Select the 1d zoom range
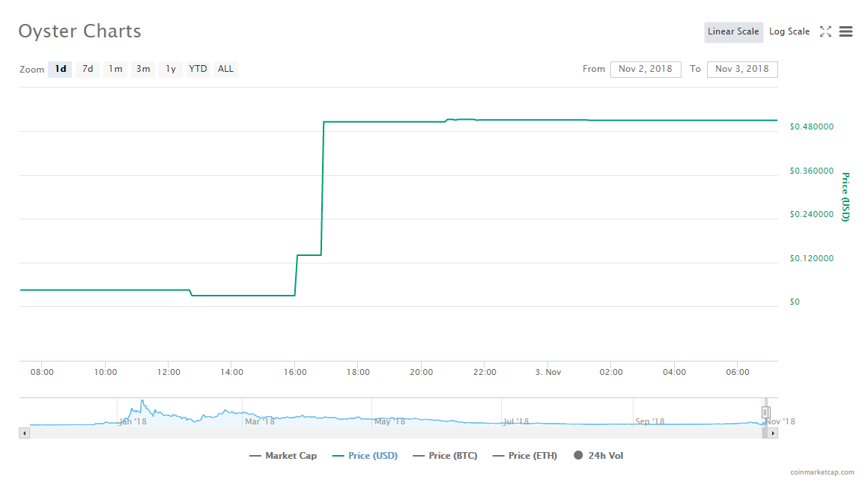This screenshot has height=485, width=868. pyautogui.click(x=61, y=69)
